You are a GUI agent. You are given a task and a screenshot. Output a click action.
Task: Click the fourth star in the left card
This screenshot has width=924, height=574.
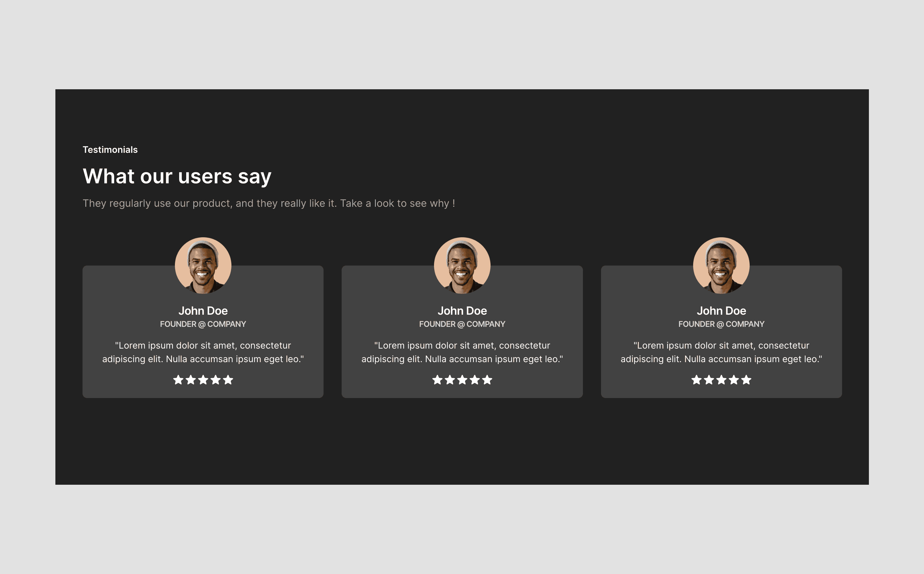(x=216, y=380)
